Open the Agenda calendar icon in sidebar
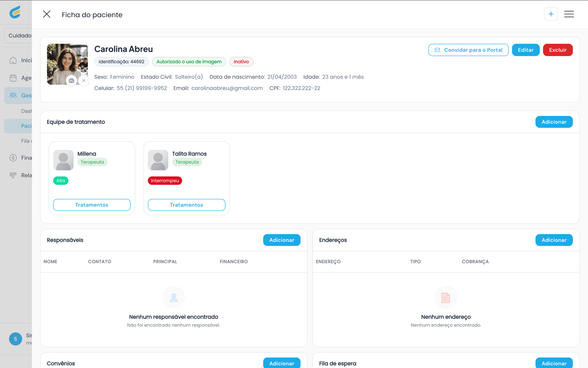Viewport: 588px width, 368px height. 13,78
